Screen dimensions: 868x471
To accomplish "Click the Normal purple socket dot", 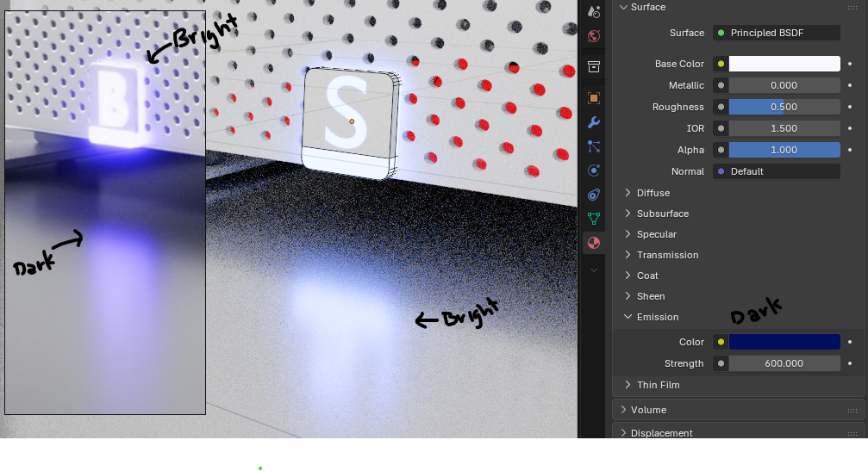I will click(x=721, y=171).
